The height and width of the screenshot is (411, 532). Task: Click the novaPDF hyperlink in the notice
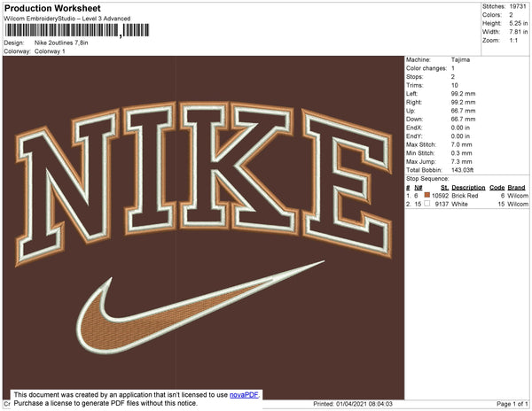click(x=244, y=395)
